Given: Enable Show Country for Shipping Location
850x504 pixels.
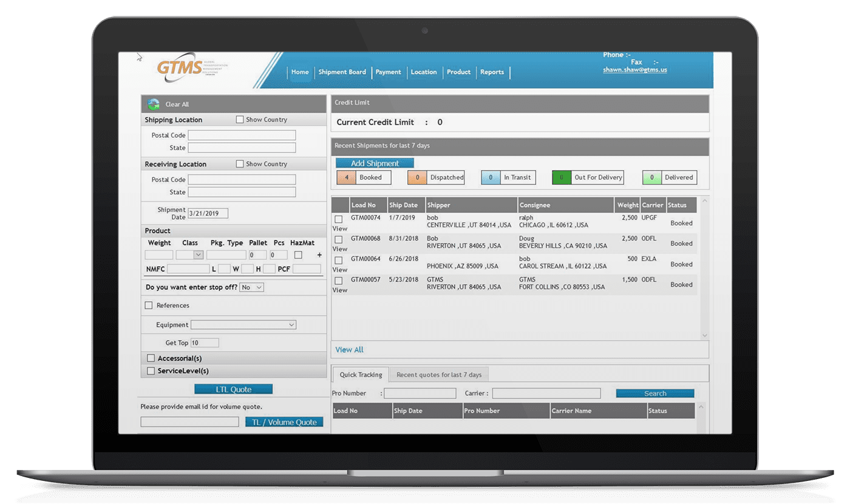Looking at the screenshot, I should click(x=240, y=120).
